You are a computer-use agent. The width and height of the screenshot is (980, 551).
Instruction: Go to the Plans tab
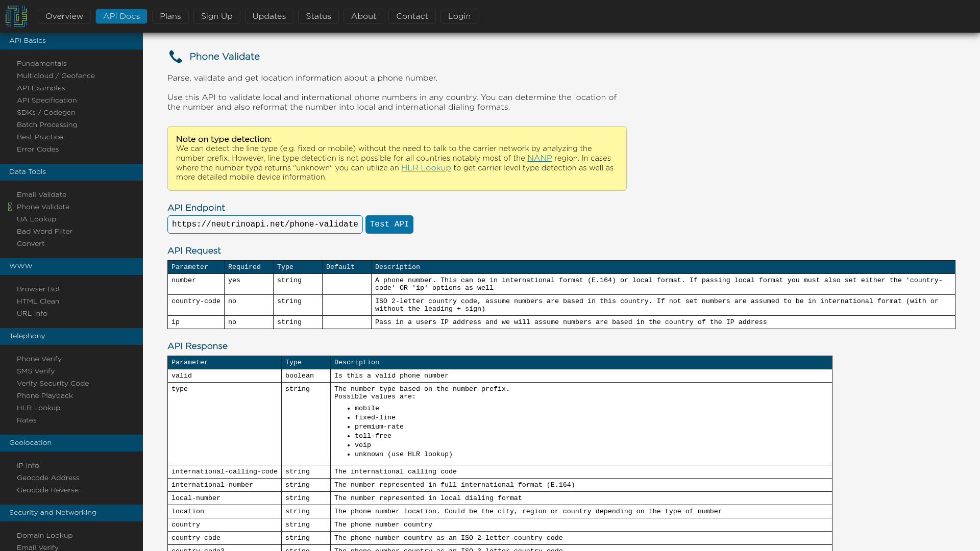pos(170,16)
